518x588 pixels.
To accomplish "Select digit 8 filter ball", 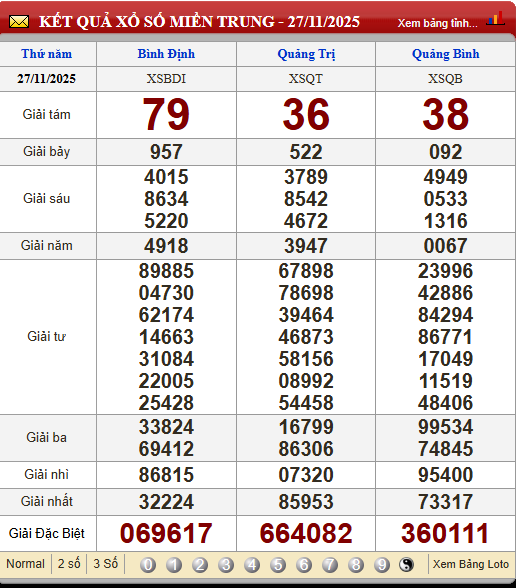I will [356, 565].
